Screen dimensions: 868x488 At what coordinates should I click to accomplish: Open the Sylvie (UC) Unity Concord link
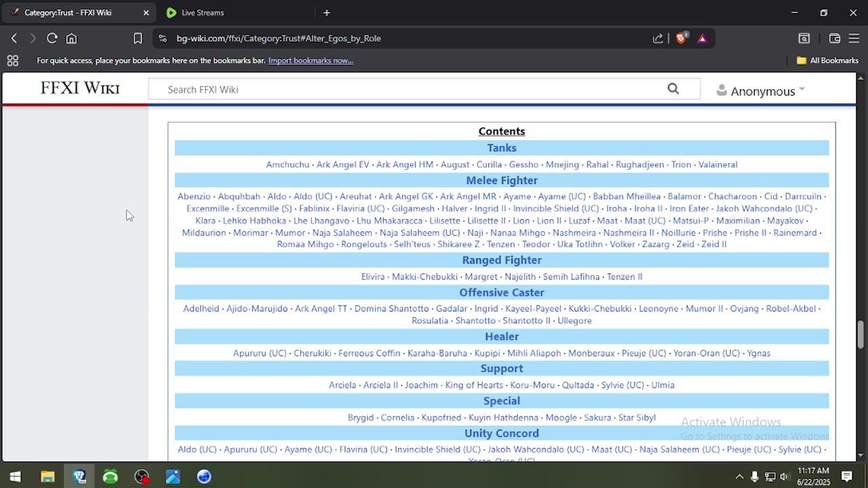(800, 450)
